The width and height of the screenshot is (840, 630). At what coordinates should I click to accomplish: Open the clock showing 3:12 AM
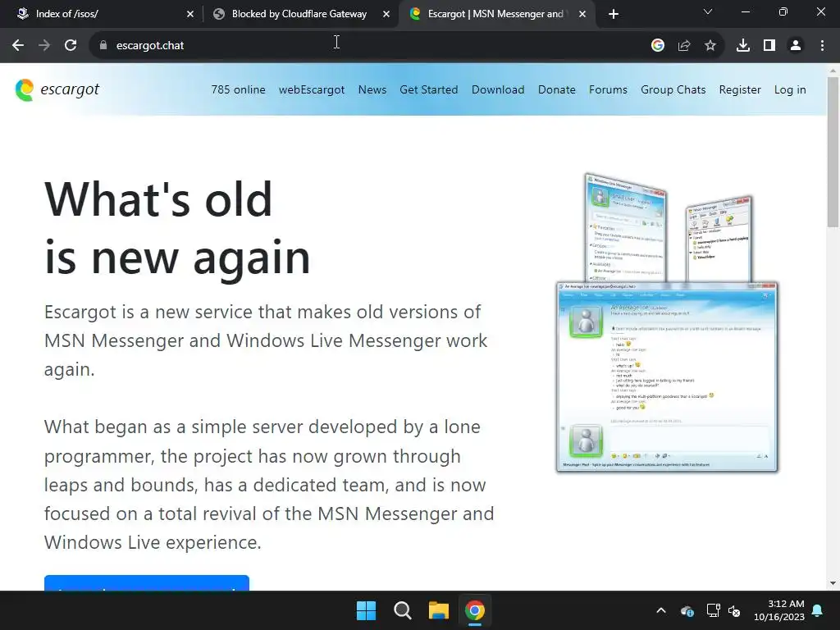click(779, 610)
